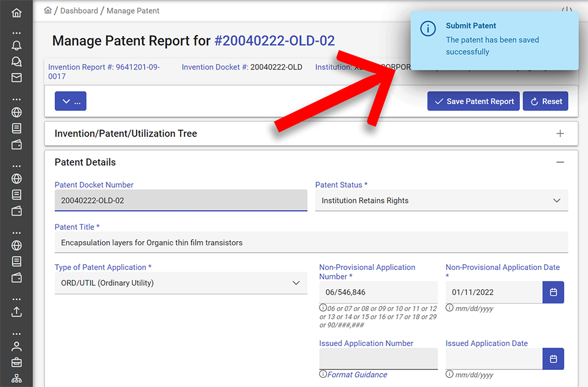The width and height of the screenshot is (588, 387).
Task: Click into the Patent Title field
Action: (x=312, y=242)
